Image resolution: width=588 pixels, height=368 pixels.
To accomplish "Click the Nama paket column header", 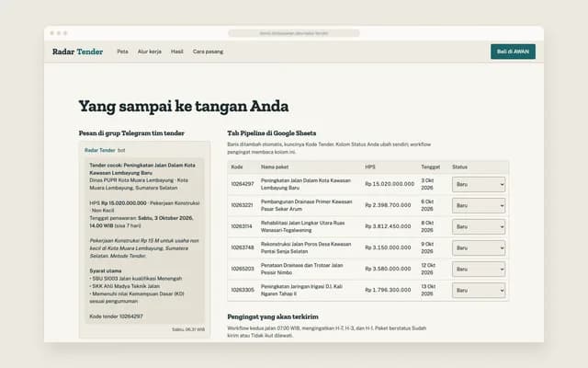I will (275, 167).
